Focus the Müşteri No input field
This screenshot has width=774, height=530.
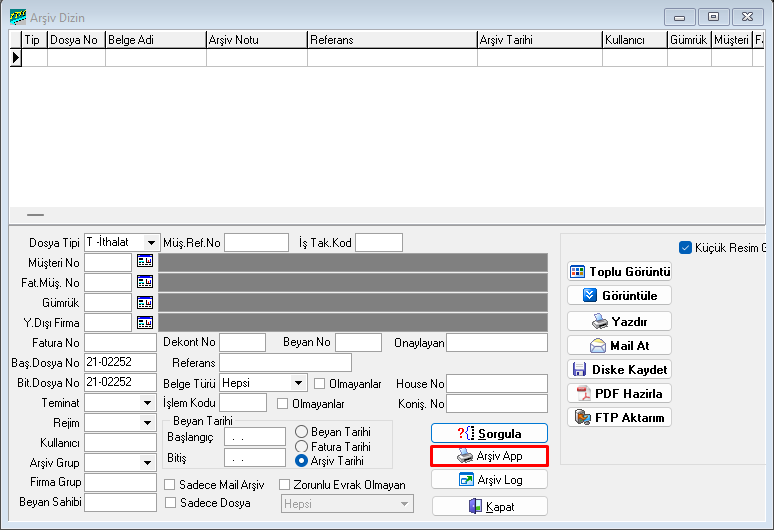point(108,262)
